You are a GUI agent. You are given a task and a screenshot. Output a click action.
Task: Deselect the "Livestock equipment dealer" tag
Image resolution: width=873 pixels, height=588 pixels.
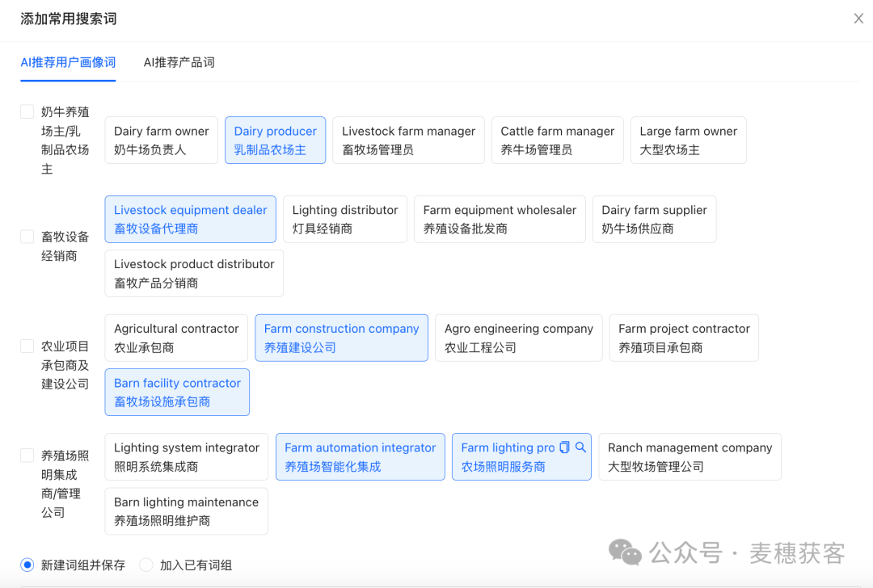click(x=190, y=219)
